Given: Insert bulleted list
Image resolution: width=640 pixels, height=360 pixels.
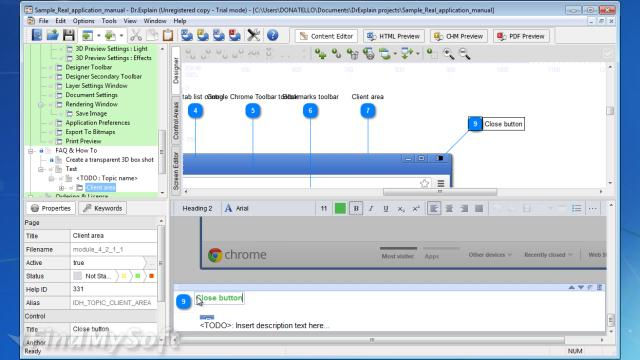Looking at the screenshot, I should [576, 209].
